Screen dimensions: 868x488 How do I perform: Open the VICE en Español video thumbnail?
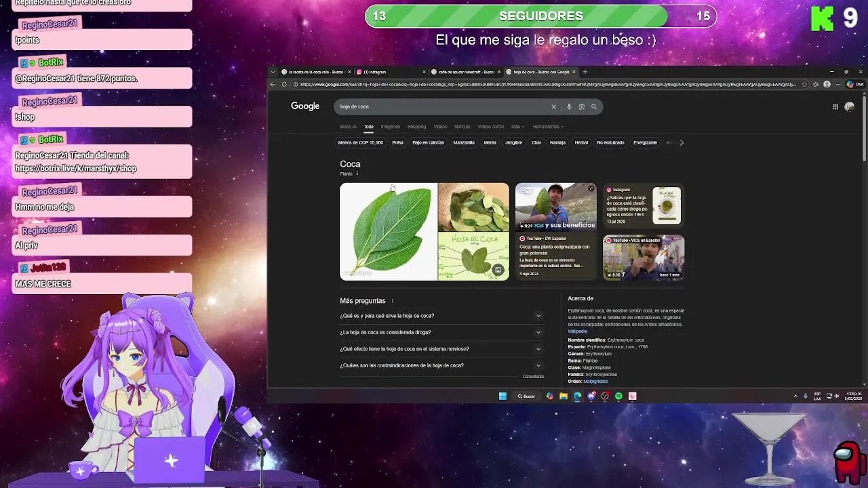[x=644, y=258]
